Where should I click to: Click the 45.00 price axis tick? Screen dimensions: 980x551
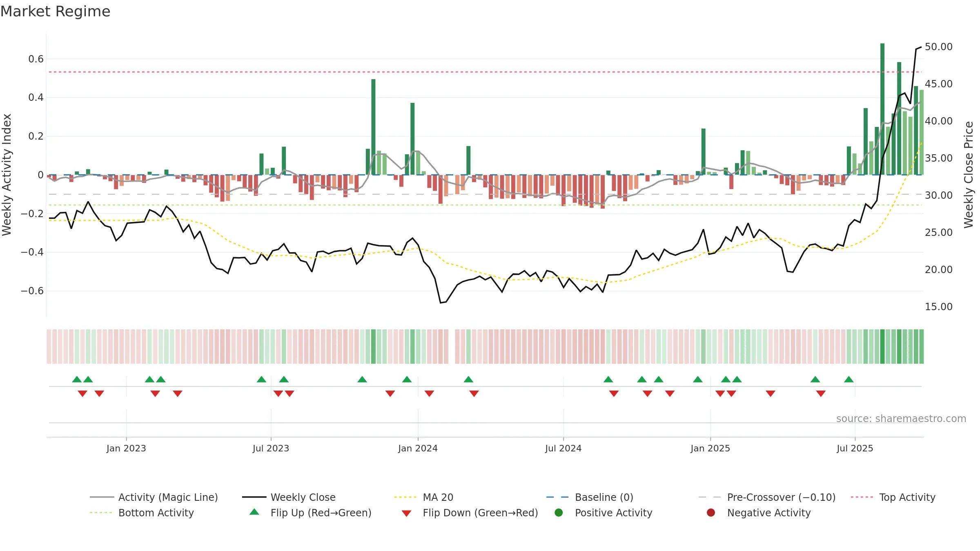(x=938, y=84)
